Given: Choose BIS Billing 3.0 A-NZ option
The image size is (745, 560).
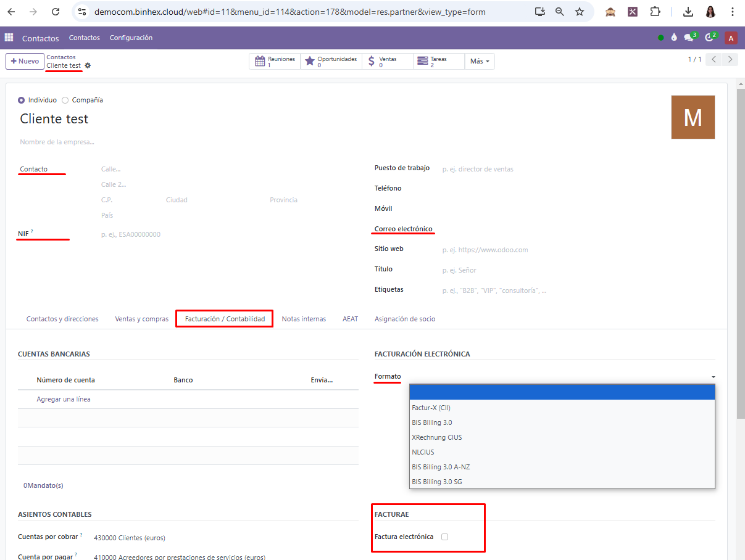Looking at the screenshot, I should (562, 467).
